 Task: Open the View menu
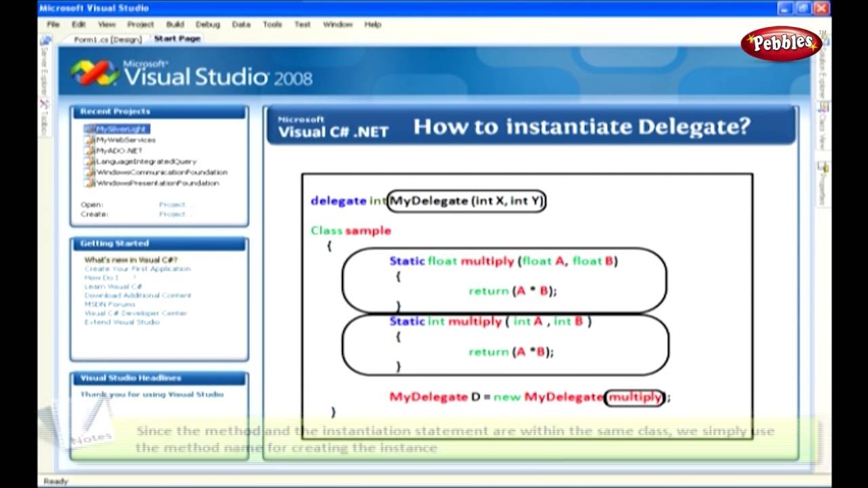(106, 24)
